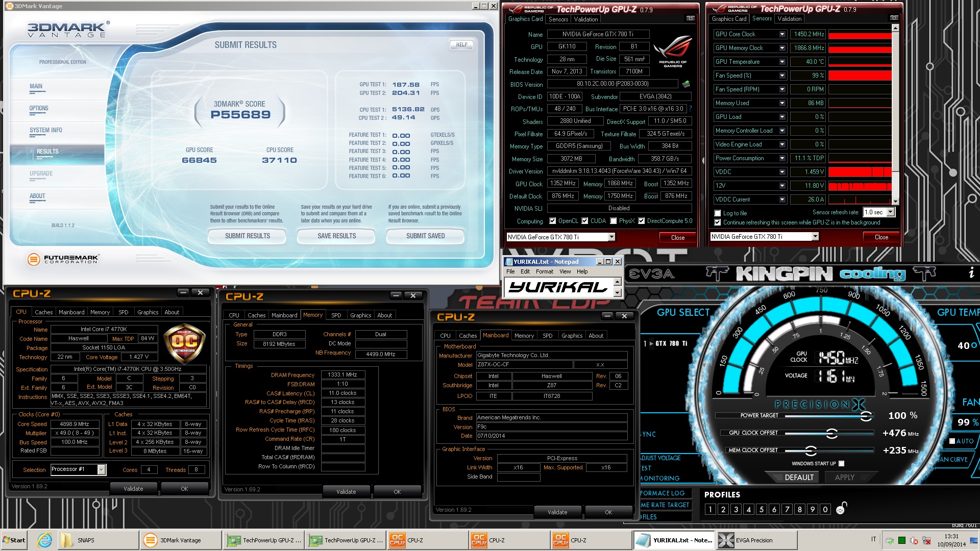Click the SUBMIT RESULTS button
The image size is (980, 551).
tap(248, 236)
